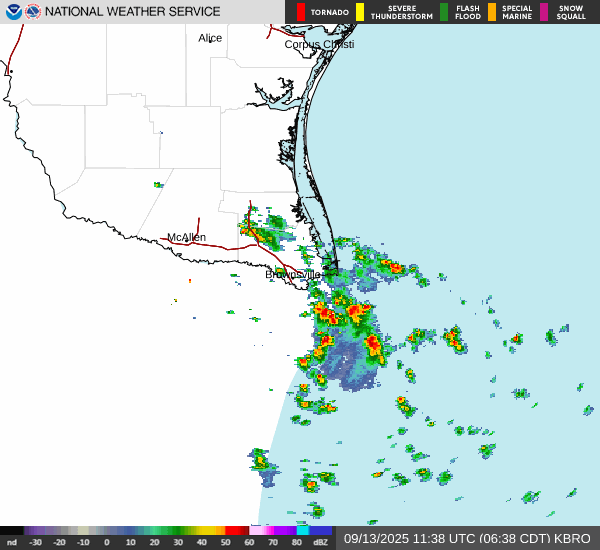
Task: Click the Flash Flood legend label
Action: 467,12
